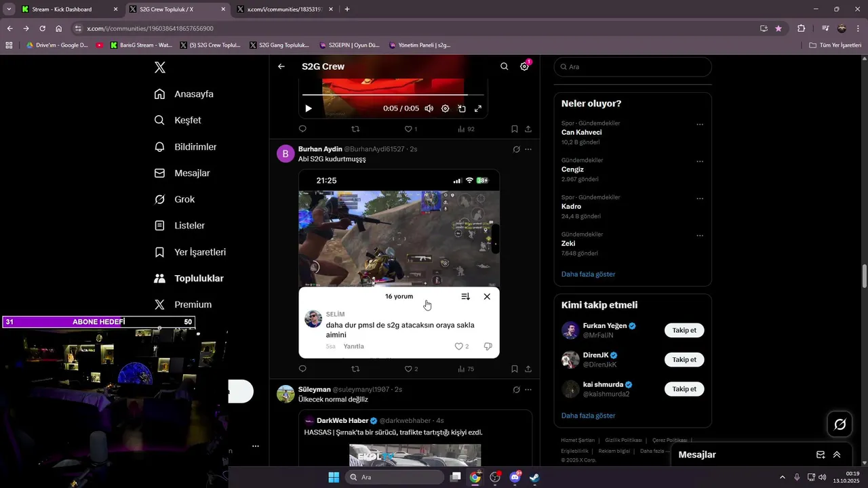Open Burhan Aydin's profile name
868x488 pixels.
320,149
